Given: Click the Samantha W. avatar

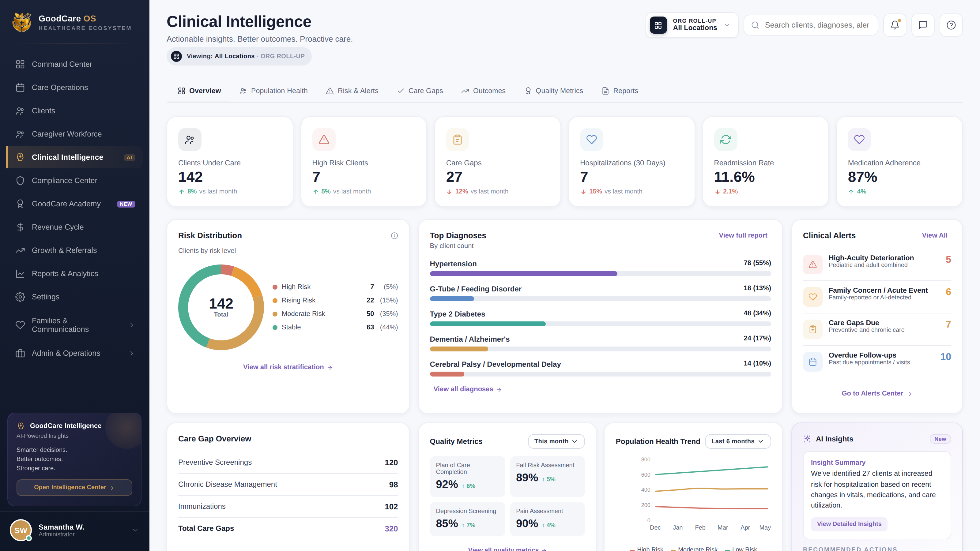Looking at the screenshot, I should point(21,530).
